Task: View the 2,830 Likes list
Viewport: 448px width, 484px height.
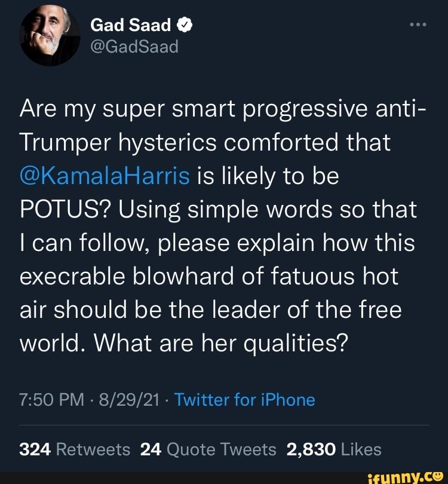Action: pos(333,449)
